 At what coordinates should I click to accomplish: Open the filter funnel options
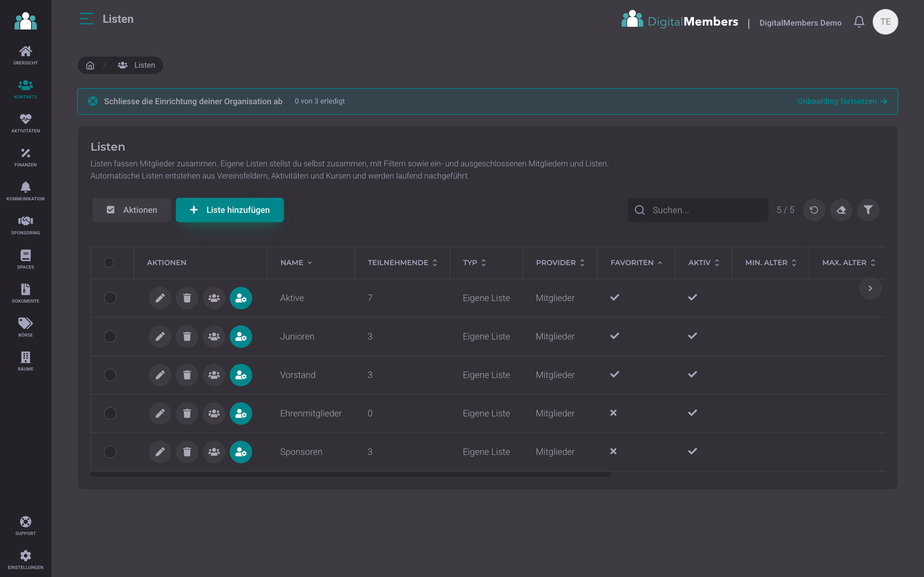[x=868, y=210]
